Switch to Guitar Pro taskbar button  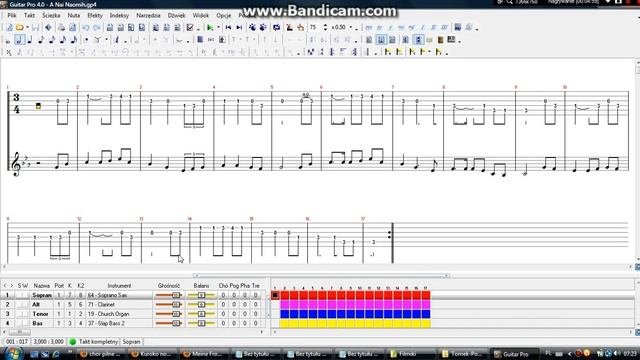[515, 354]
